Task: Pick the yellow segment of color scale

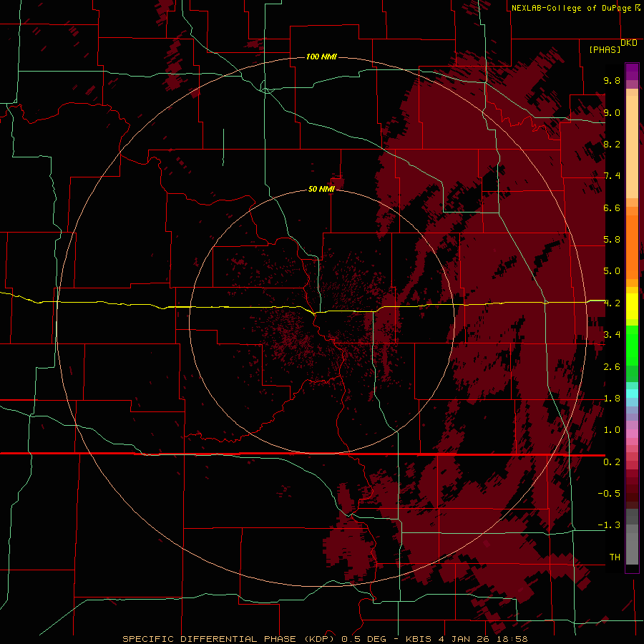Action: coord(632,306)
